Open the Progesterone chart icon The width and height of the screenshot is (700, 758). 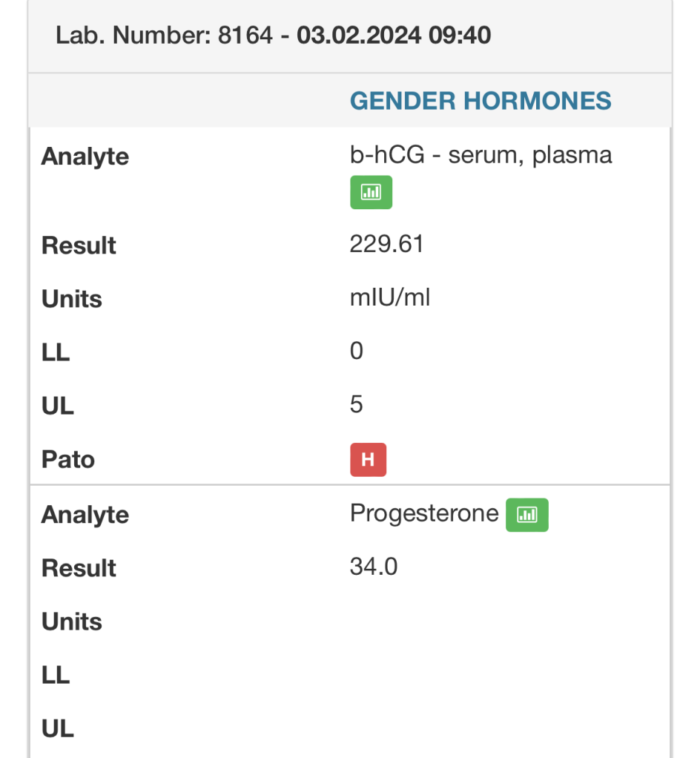point(527,515)
